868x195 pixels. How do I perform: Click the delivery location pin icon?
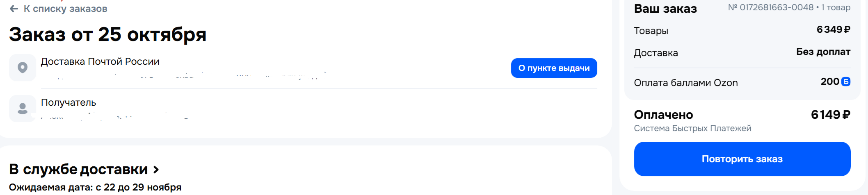pyautogui.click(x=23, y=67)
